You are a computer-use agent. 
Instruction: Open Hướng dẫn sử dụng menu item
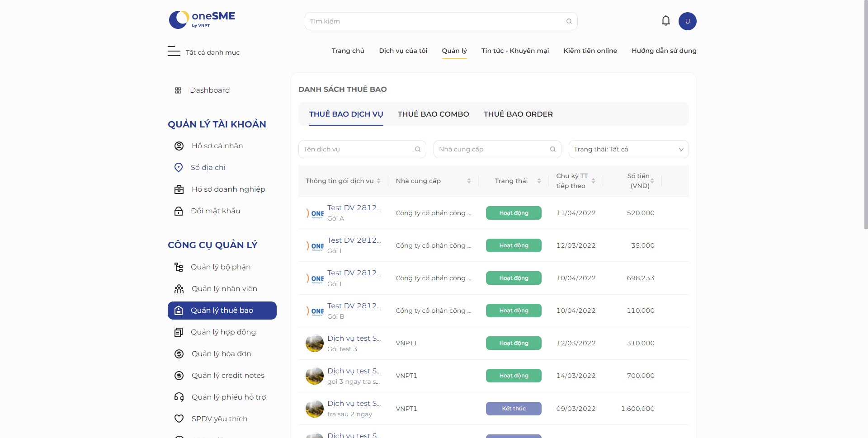[664, 51]
